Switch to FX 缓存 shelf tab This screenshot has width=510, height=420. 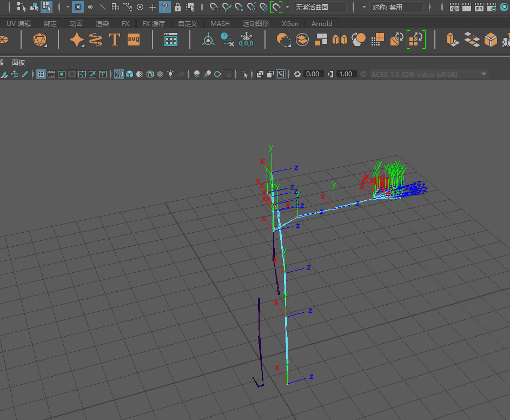(154, 23)
